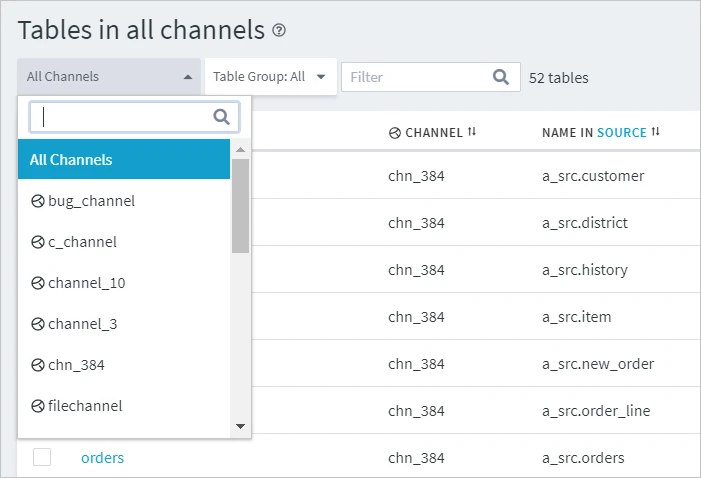The width and height of the screenshot is (701, 478).
Task: Tick the checkbox for the orders table
Action: point(42,457)
